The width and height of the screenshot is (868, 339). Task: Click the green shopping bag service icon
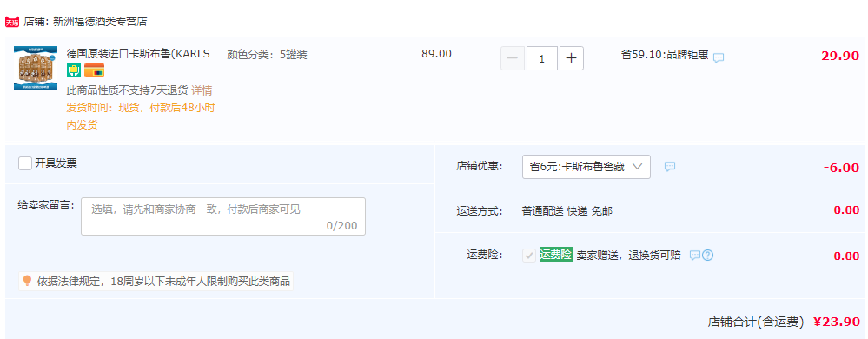(74, 70)
